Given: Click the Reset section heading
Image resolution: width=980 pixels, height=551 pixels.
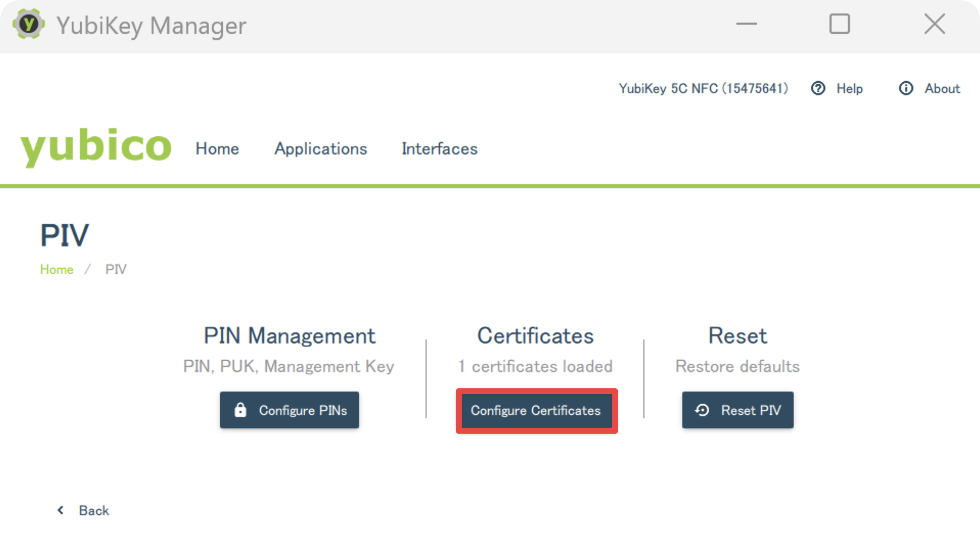Looking at the screenshot, I should tap(738, 336).
